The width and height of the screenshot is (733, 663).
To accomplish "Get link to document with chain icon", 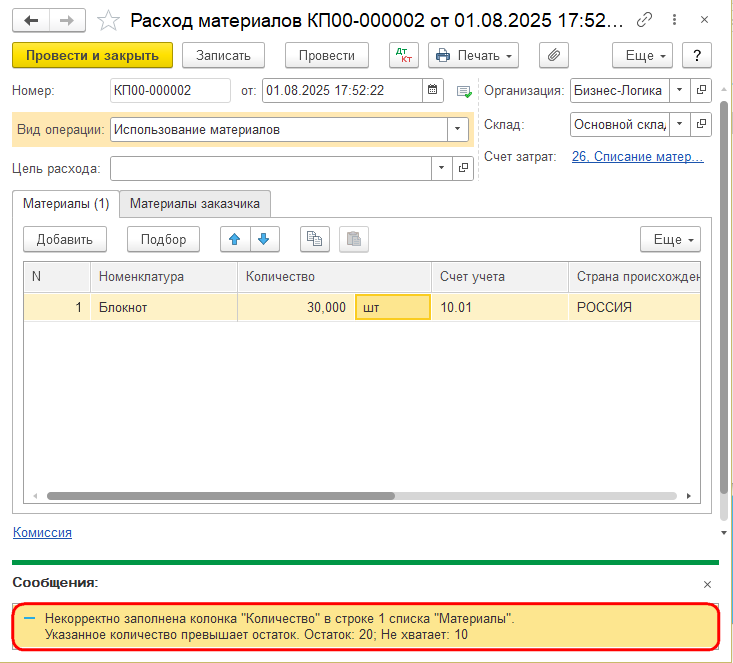I will (644, 20).
